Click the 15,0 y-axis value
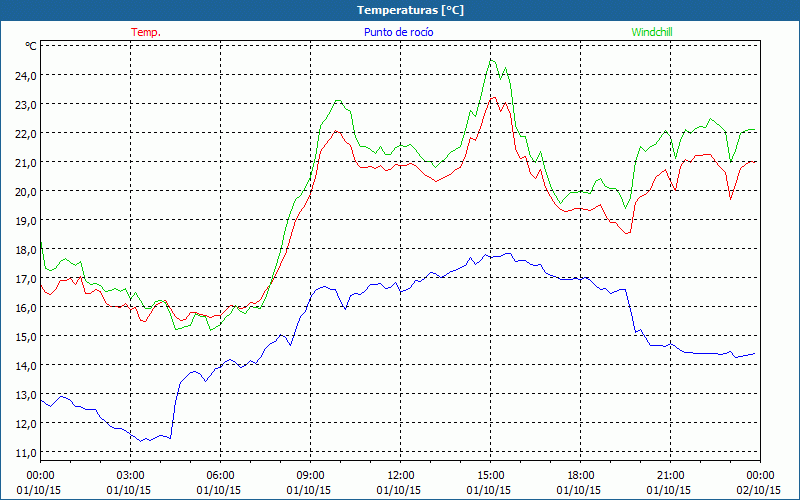Screen dimensions: 800x500 point(26,337)
